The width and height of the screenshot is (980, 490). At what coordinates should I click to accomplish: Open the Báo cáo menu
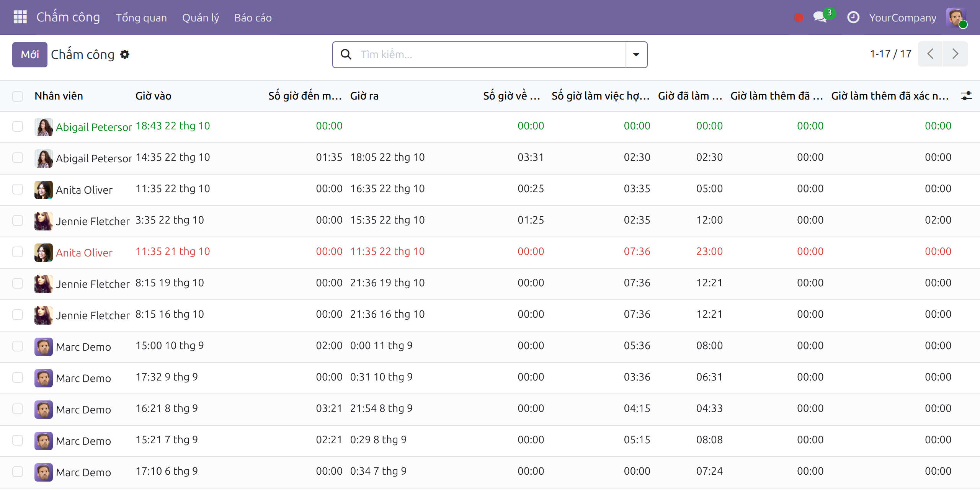(253, 18)
